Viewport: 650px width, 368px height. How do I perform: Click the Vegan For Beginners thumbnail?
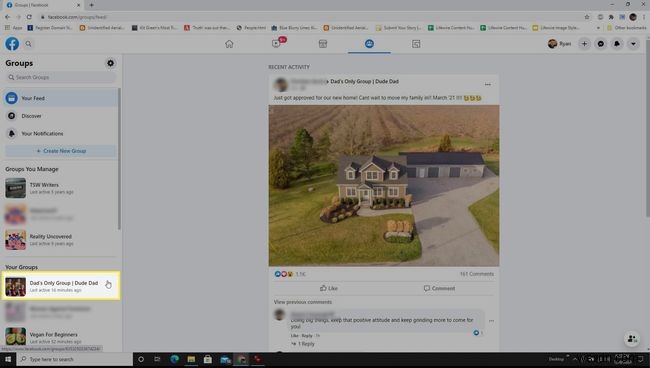pyautogui.click(x=15, y=337)
